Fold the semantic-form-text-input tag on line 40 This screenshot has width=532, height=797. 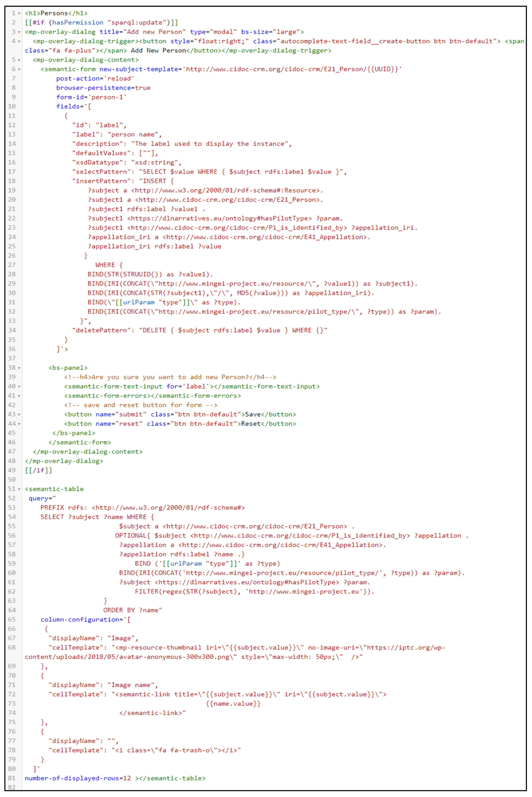coord(19,386)
